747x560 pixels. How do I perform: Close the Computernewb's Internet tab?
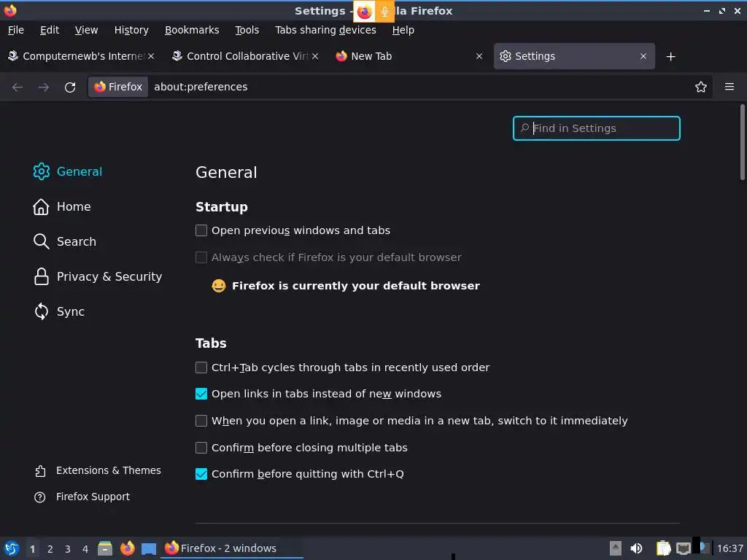(x=151, y=56)
